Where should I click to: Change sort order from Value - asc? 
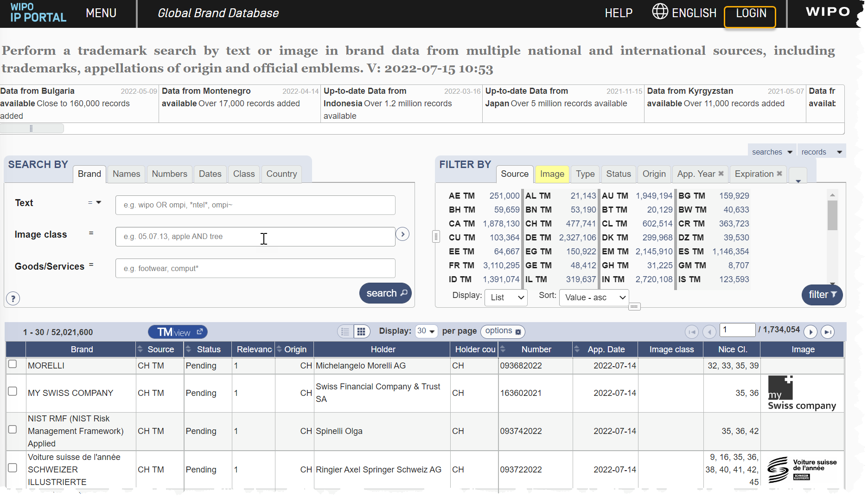(594, 298)
